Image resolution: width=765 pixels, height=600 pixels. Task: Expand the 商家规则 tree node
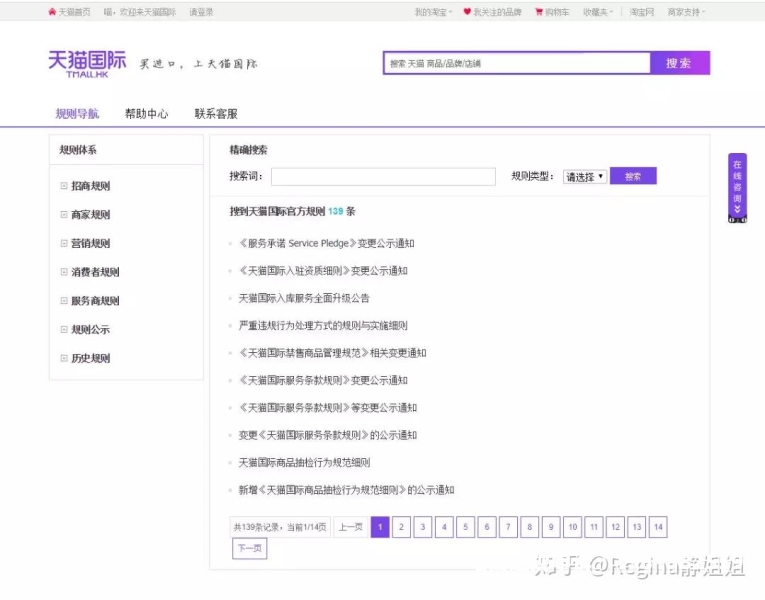64,215
